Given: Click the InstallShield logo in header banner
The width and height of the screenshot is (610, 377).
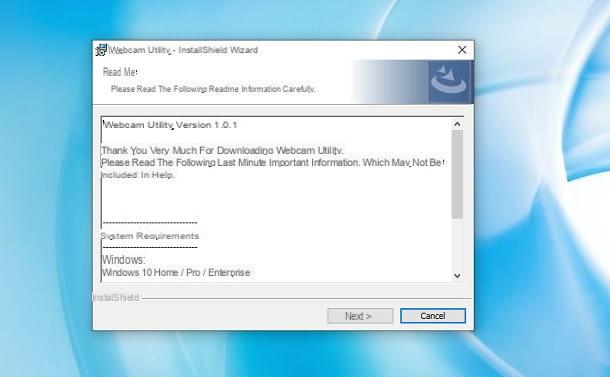Looking at the screenshot, I should (x=450, y=82).
